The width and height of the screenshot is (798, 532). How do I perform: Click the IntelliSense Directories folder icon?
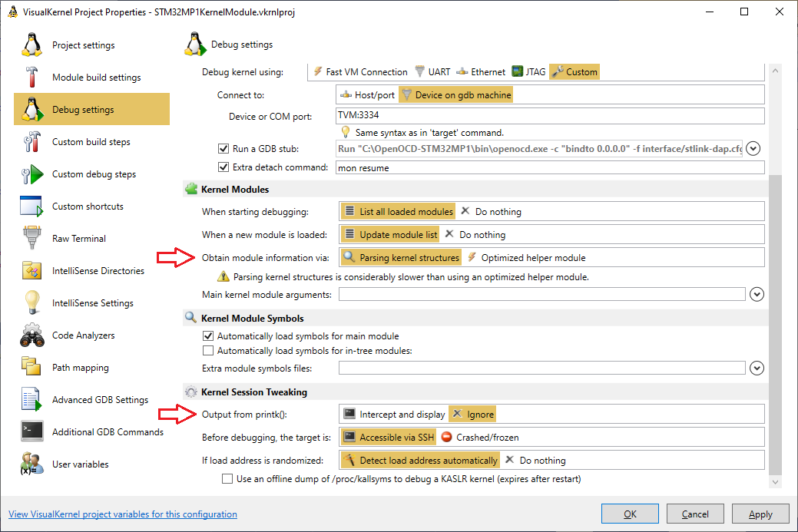31,270
